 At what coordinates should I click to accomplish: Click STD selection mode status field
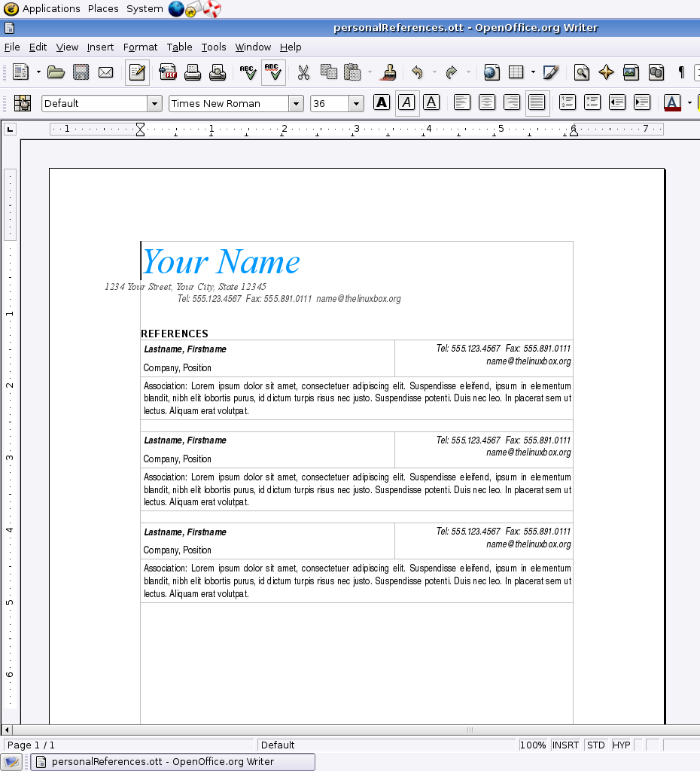tap(596, 745)
